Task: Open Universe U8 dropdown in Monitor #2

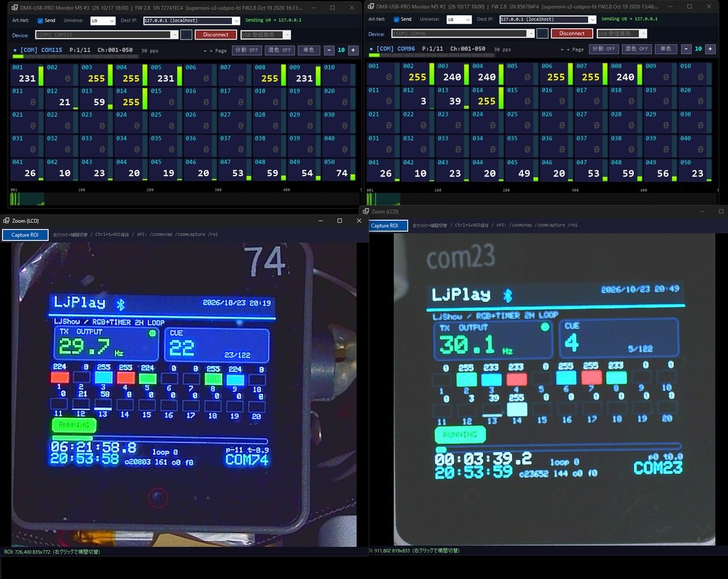Action: [459, 20]
